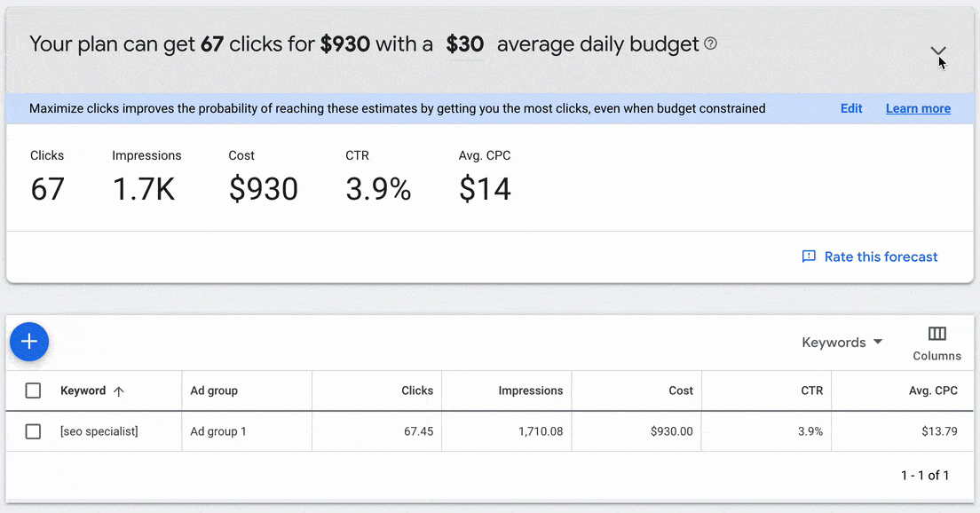Viewport: 980px width, 513px height.
Task: Check the select-all keywords header checkbox
Action: tap(33, 391)
